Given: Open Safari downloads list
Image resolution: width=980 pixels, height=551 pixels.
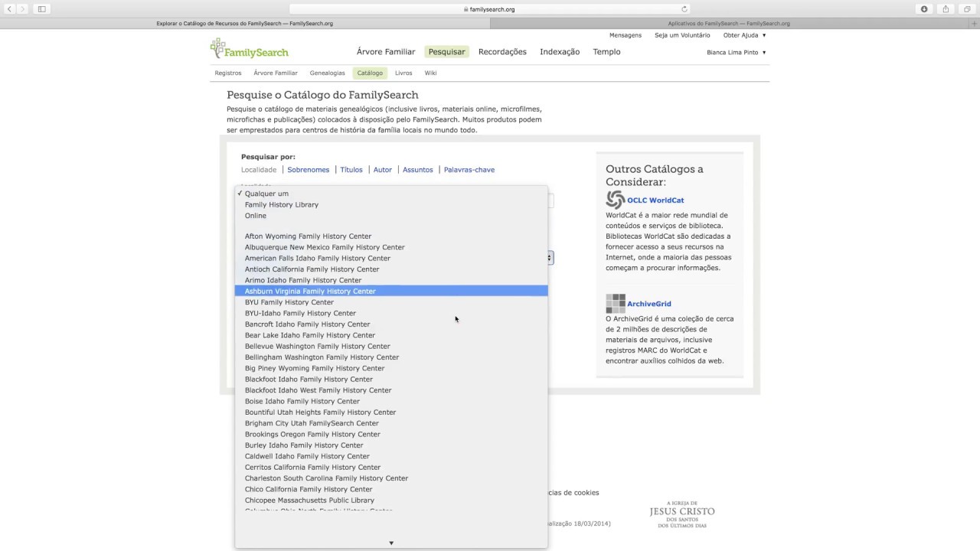Looking at the screenshot, I should coord(924,9).
